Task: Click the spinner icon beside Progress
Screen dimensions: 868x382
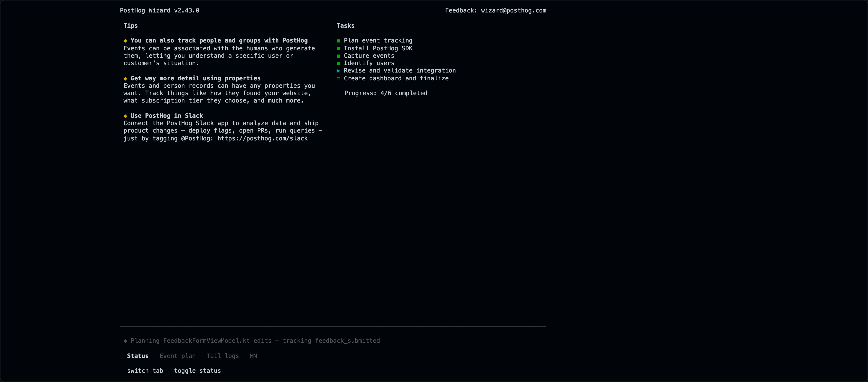Action: click(338, 93)
